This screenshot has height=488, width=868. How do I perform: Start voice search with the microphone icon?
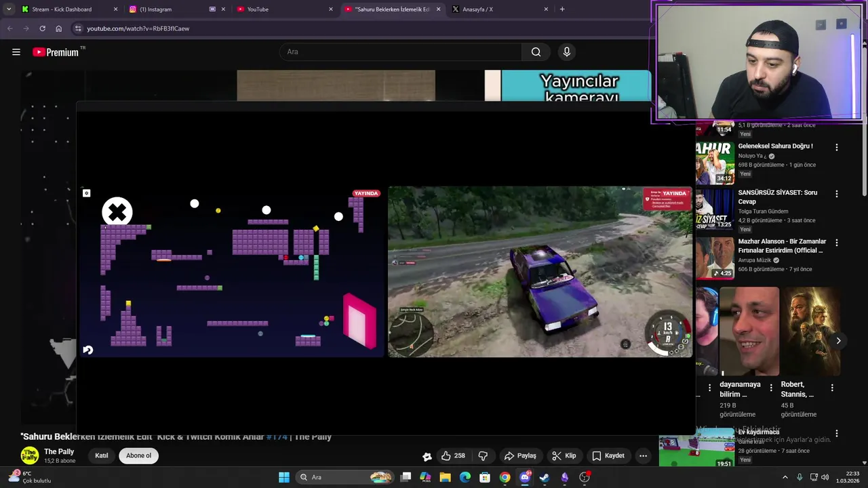567,52
